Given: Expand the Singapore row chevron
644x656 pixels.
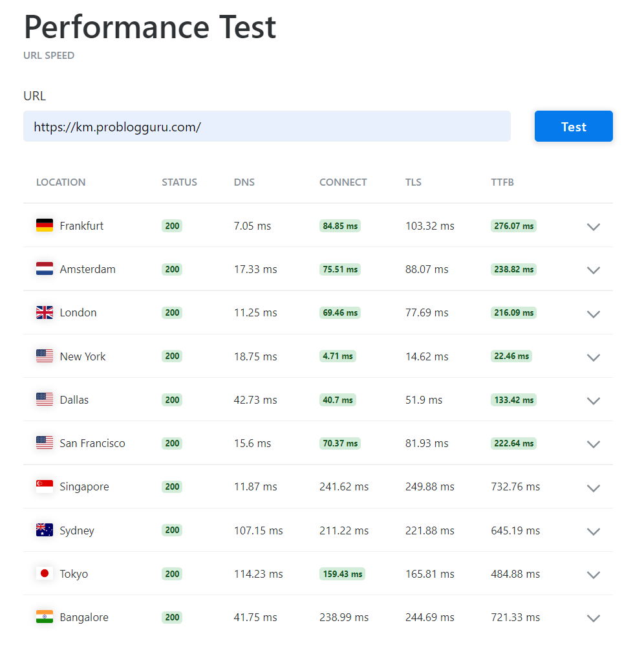Looking at the screenshot, I should (594, 488).
